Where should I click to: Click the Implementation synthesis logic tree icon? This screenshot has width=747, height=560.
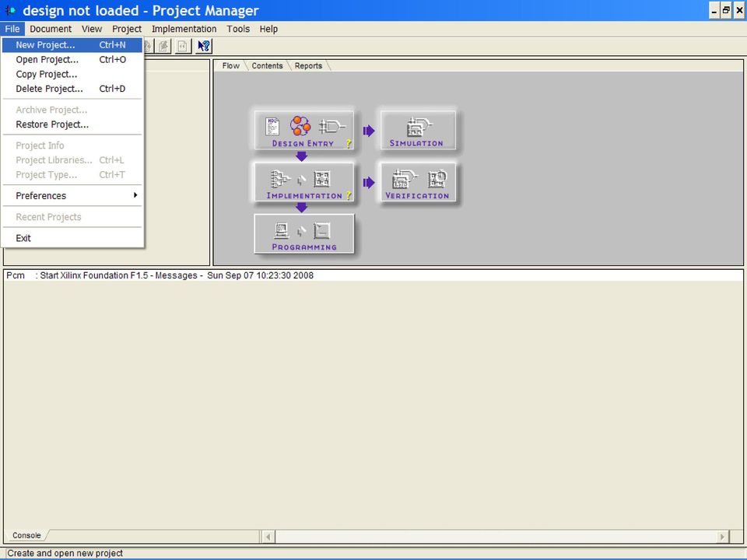tap(280, 179)
